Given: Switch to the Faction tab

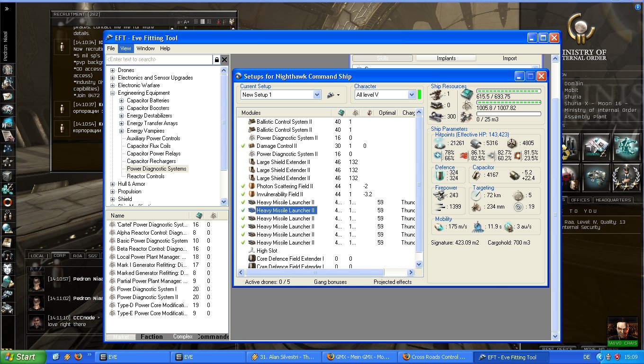Looking at the screenshot, I should pos(152,337).
